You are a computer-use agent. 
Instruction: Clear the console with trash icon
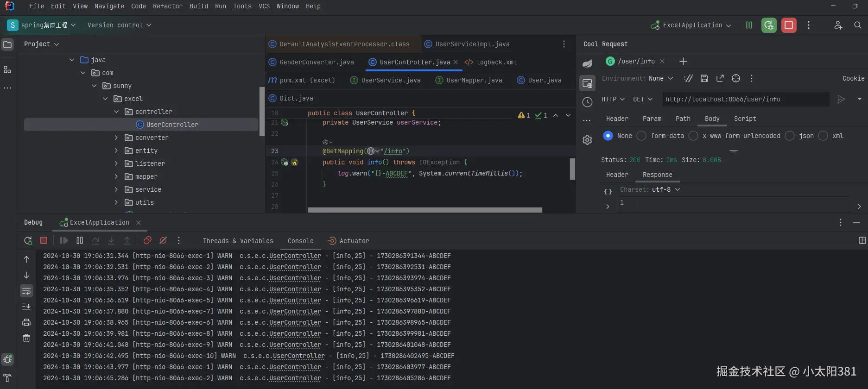pos(26,338)
